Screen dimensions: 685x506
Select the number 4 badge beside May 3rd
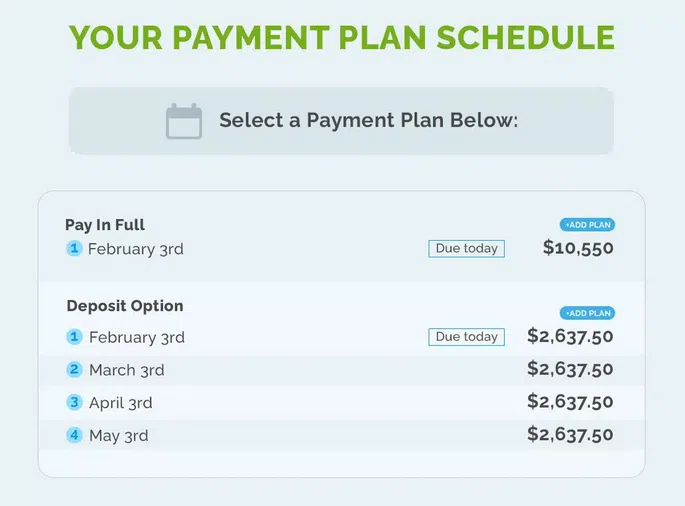pyautogui.click(x=74, y=435)
